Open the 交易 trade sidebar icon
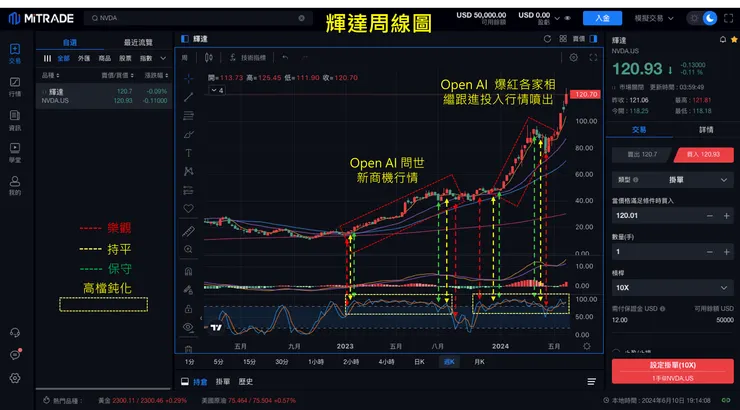Image resolution: width=740 pixels, height=410 pixels. 15,53
